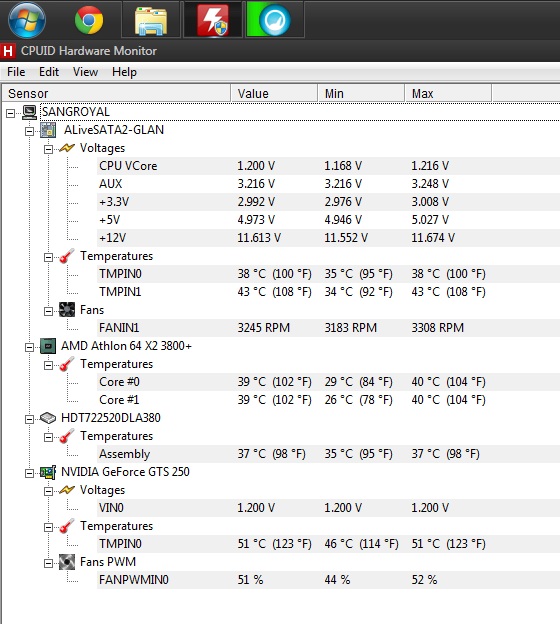Collapse the SANGROYAL root node

coord(11,113)
